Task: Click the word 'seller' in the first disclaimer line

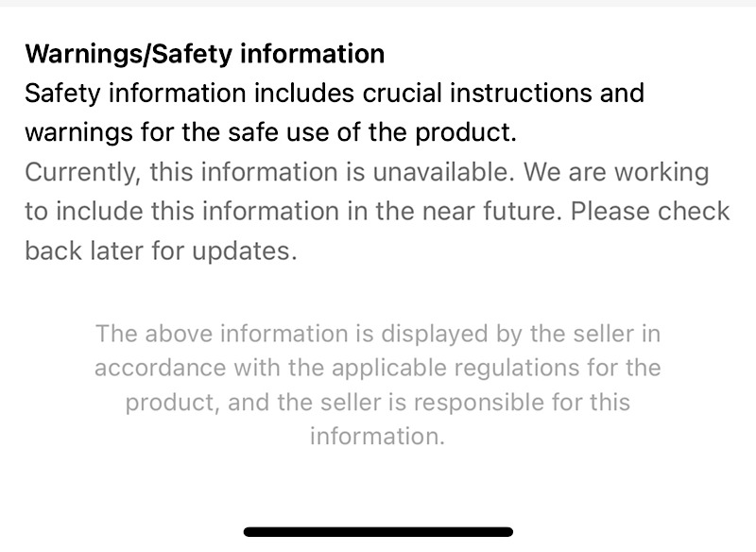Action: tap(602, 334)
